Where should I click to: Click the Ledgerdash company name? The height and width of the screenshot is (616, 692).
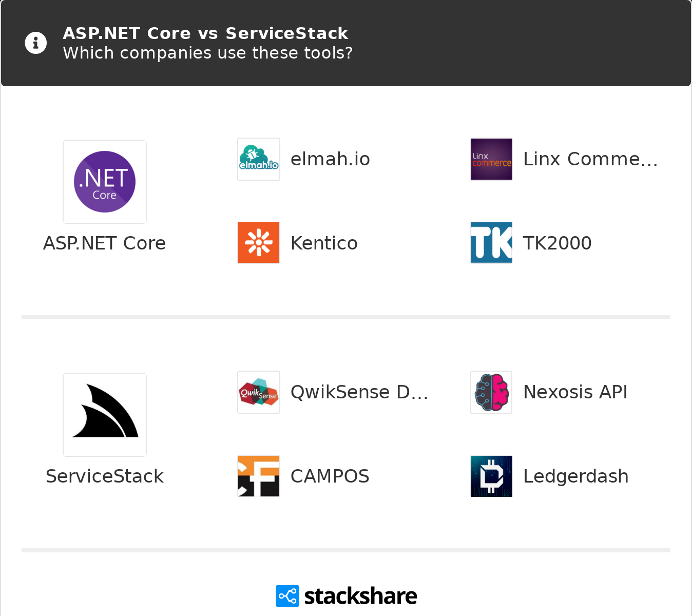point(576,476)
